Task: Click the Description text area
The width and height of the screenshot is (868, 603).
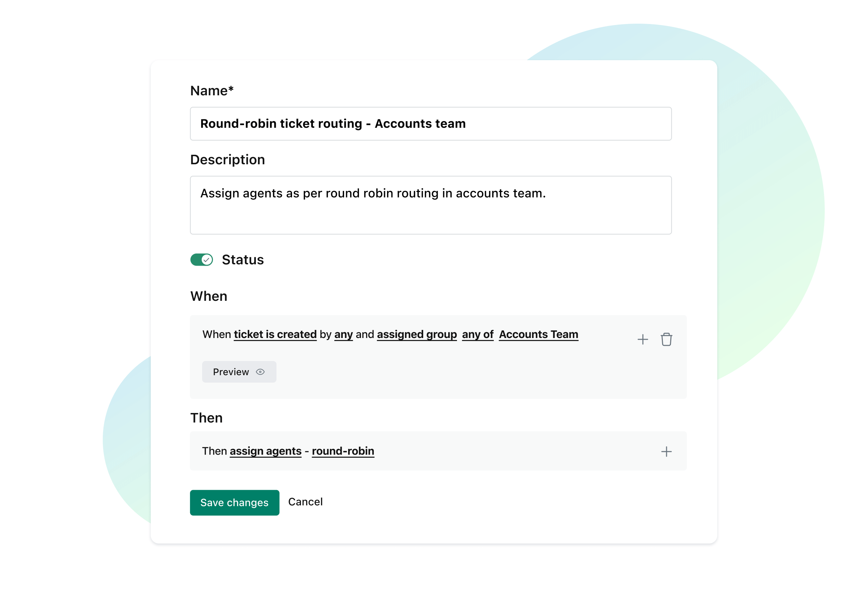Action: (431, 204)
